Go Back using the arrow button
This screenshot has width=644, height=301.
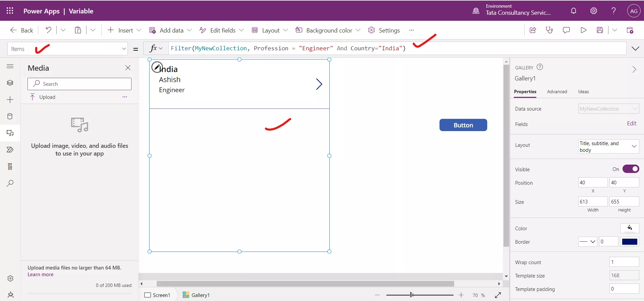pyautogui.click(x=21, y=30)
